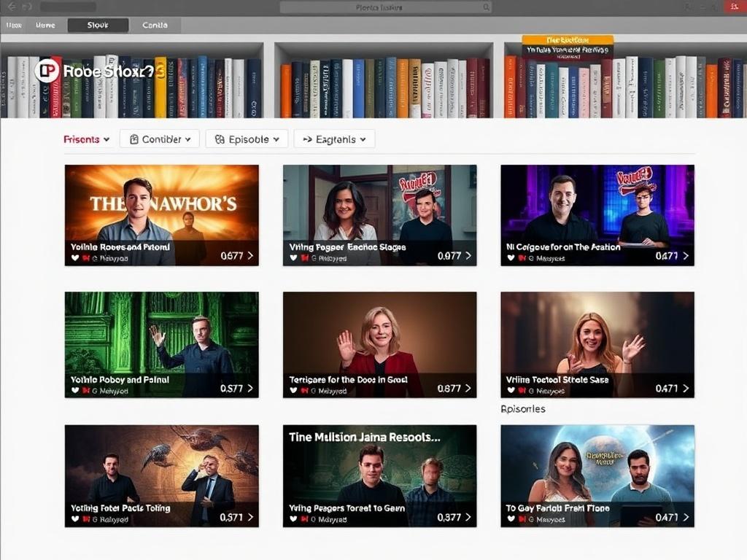The width and height of the screenshot is (747, 560).
Task: Toggle the heart favorite on 'Time Mulsion Jaina Resools' card
Action: tap(292, 518)
